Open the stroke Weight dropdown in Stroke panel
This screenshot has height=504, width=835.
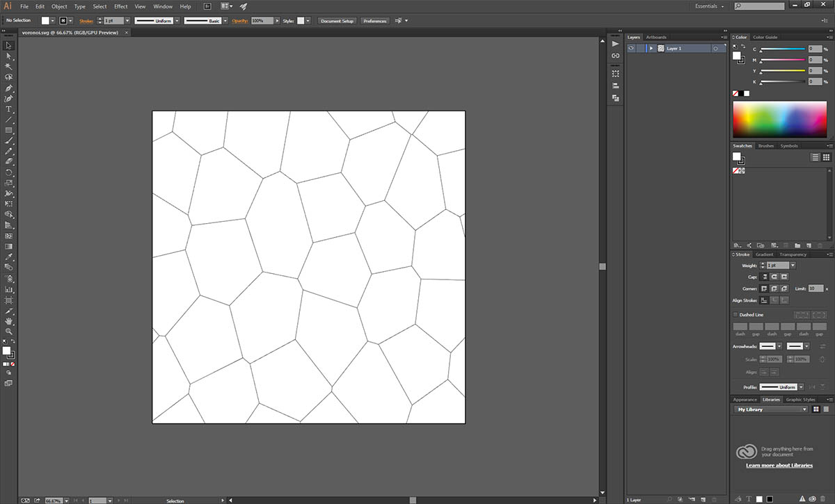[793, 266]
